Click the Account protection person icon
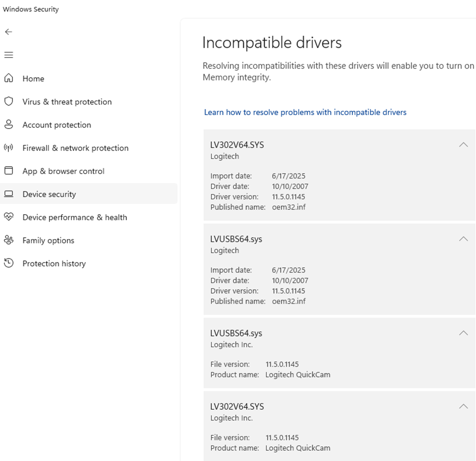 (8, 125)
